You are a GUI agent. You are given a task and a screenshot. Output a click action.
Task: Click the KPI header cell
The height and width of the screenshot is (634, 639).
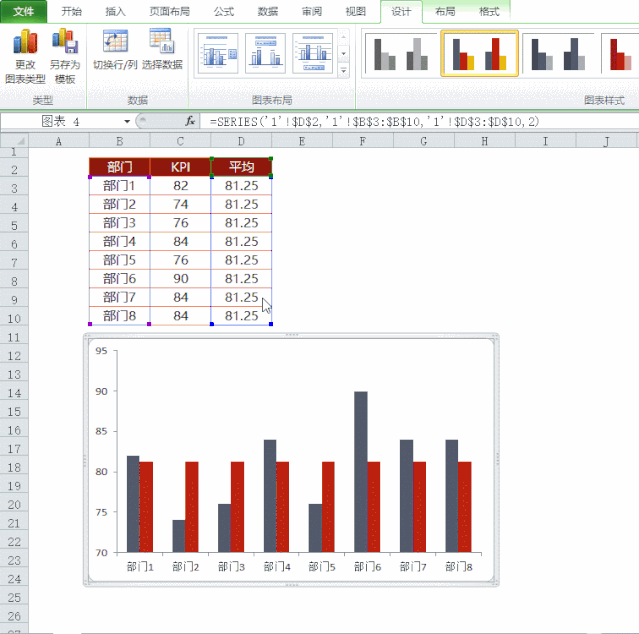[x=181, y=167]
